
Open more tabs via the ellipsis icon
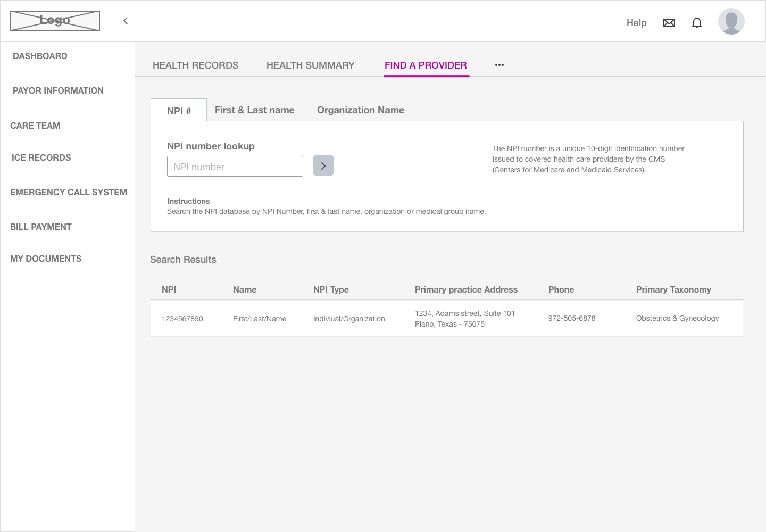(499, 64)
